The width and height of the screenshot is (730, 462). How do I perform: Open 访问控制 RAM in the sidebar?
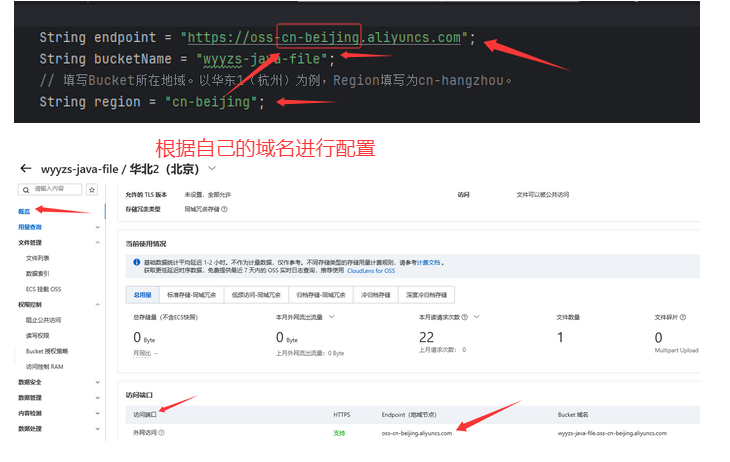pyautogui.click(x=45, y=367)
